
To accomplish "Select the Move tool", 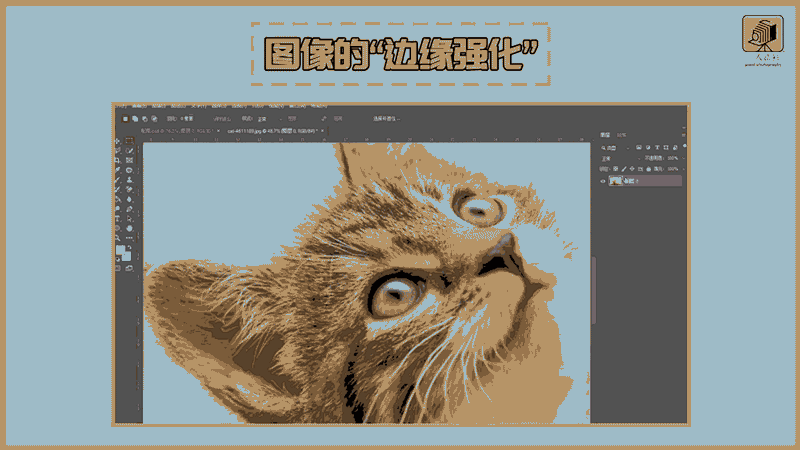I will [x=118, y=141].
